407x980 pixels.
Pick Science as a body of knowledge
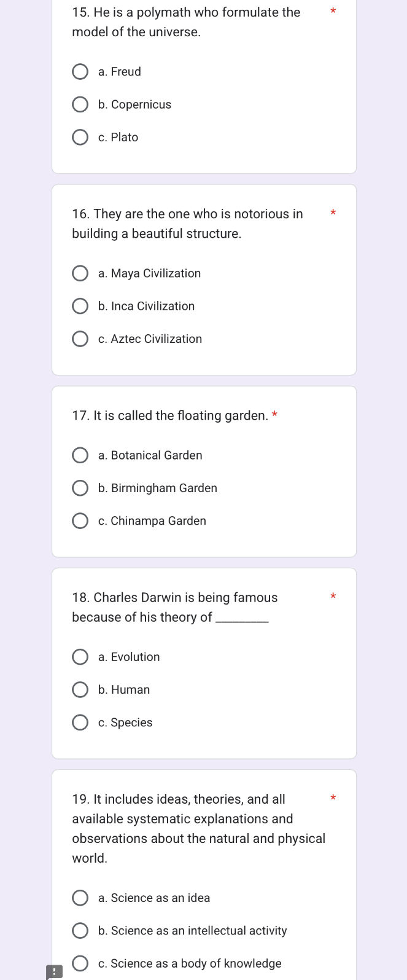(80, 963)
